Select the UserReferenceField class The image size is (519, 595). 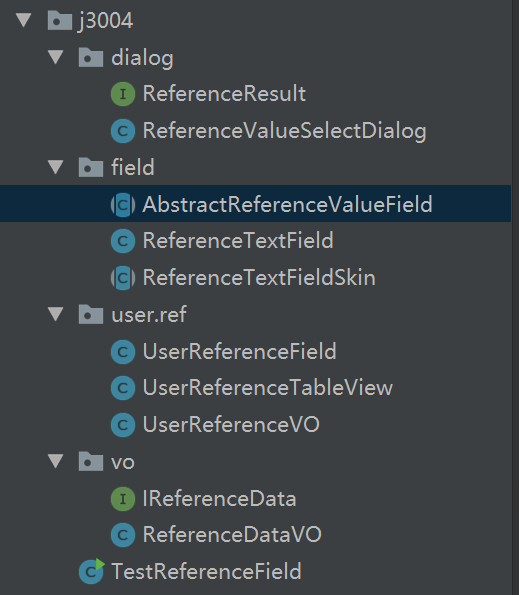point(239,351)
